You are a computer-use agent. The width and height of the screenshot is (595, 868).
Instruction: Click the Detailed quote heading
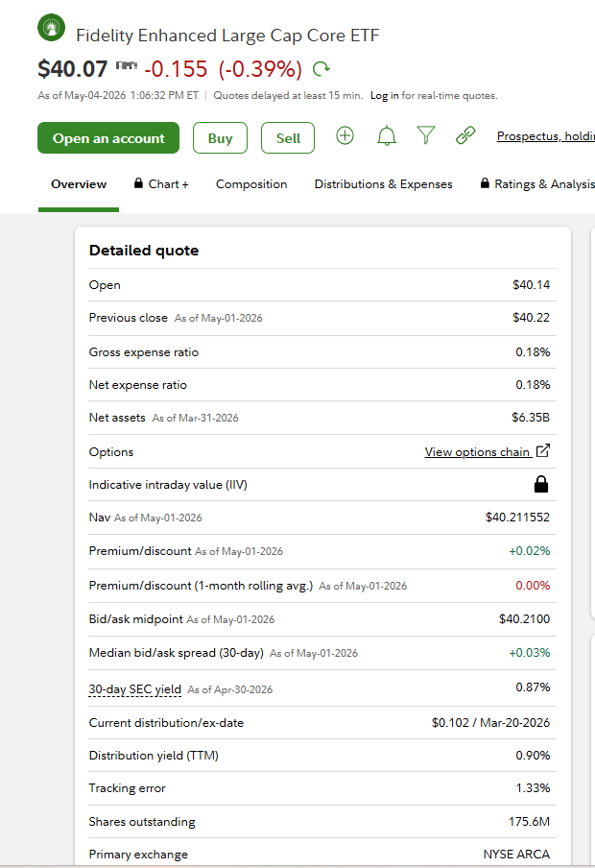click(144, 251)
